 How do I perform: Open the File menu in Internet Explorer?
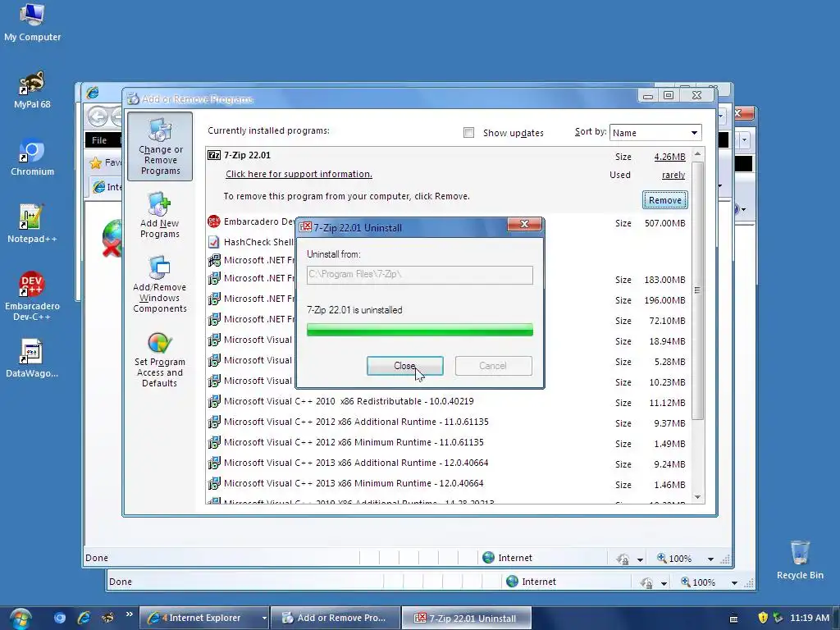click(99, 140)
